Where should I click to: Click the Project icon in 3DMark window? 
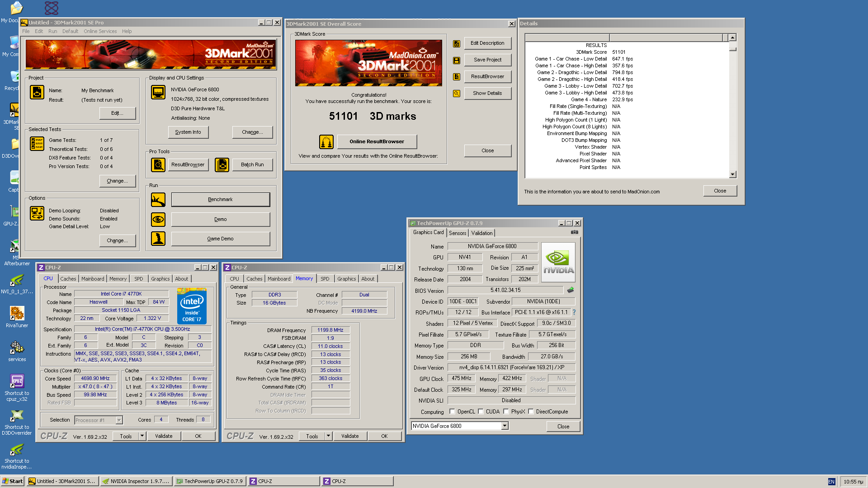pyautogui.click(x=37, y=92)
